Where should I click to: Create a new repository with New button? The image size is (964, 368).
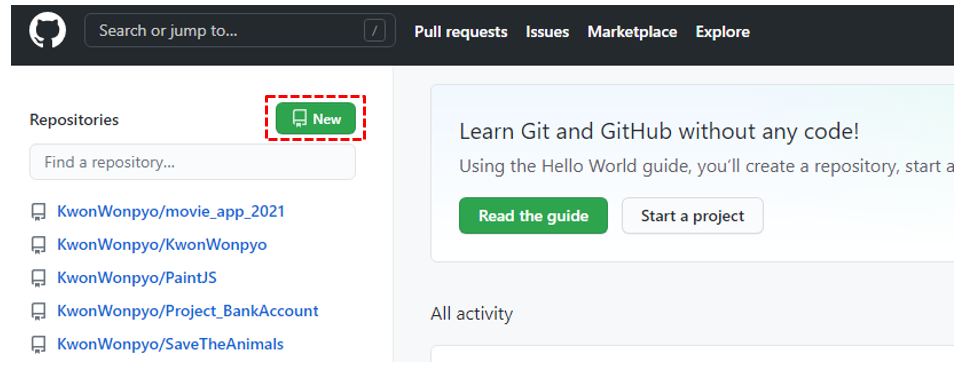[316, 119]
